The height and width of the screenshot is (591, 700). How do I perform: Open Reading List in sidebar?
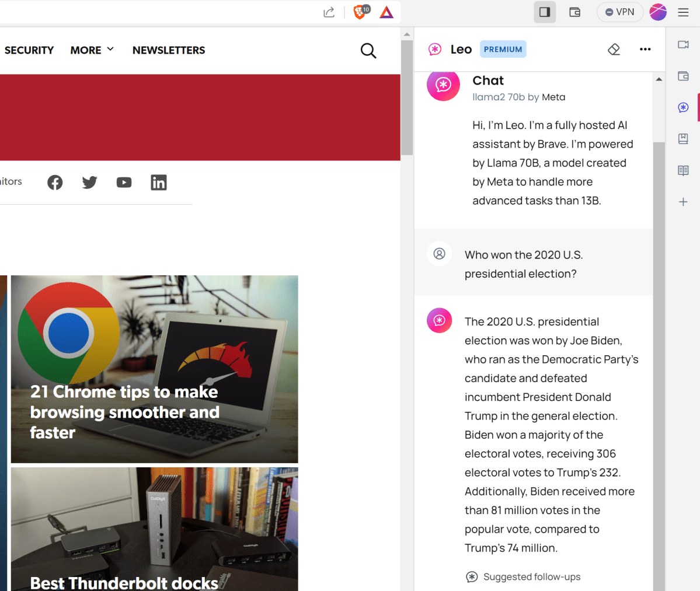click(x=683, y=170)
